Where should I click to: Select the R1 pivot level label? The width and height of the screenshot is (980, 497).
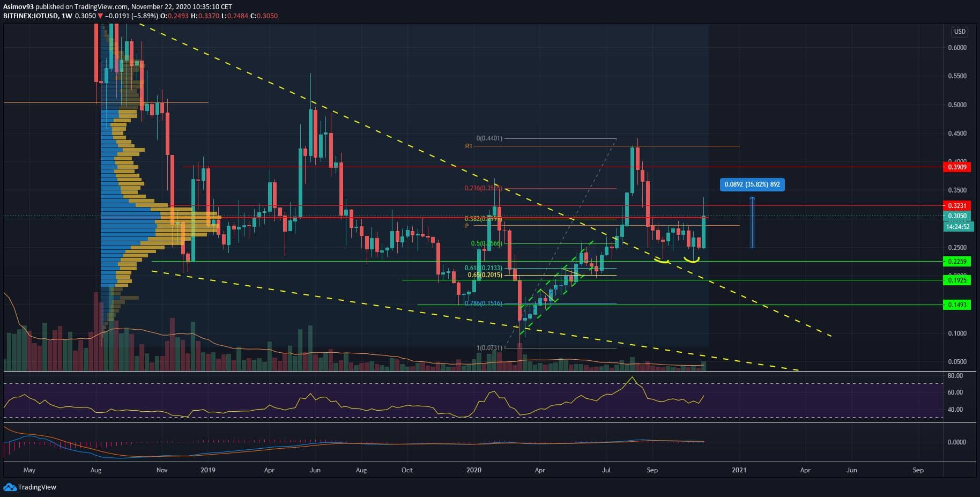click(x=469, y=146)
